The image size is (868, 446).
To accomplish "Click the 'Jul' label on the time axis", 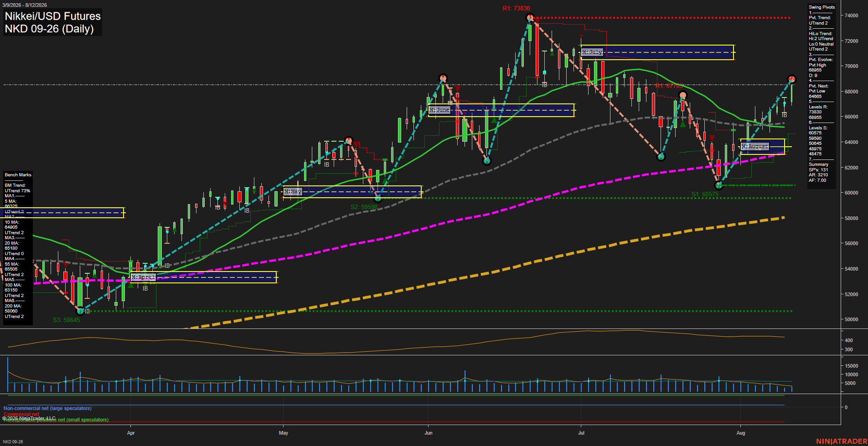I will pos(581,433).
